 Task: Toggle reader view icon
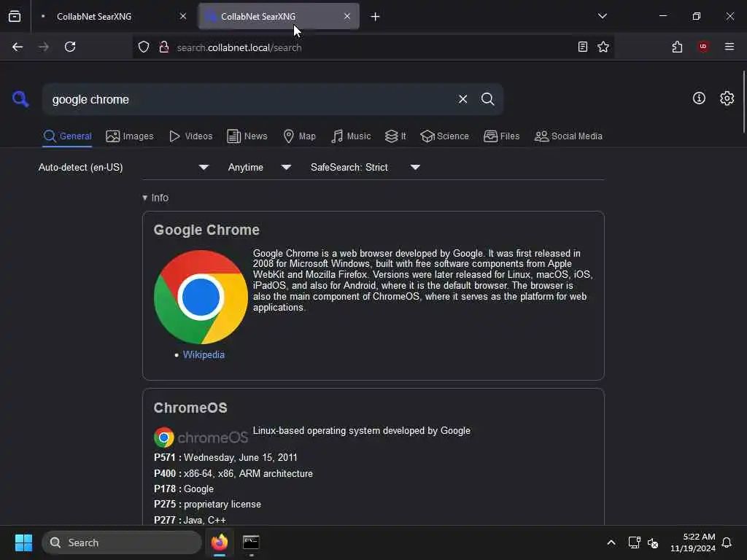click(x=582, y=47)
